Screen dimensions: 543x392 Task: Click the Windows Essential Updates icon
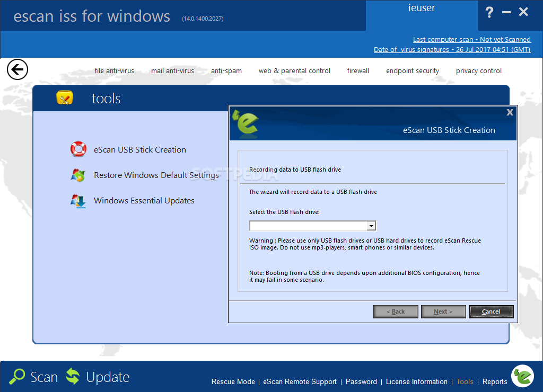click(78, 201)
